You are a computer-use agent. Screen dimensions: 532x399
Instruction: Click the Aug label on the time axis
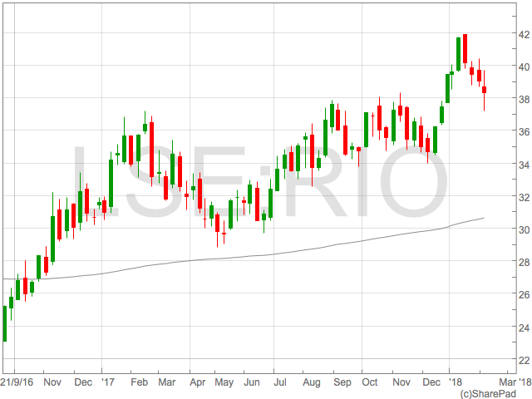coord(311,382)
